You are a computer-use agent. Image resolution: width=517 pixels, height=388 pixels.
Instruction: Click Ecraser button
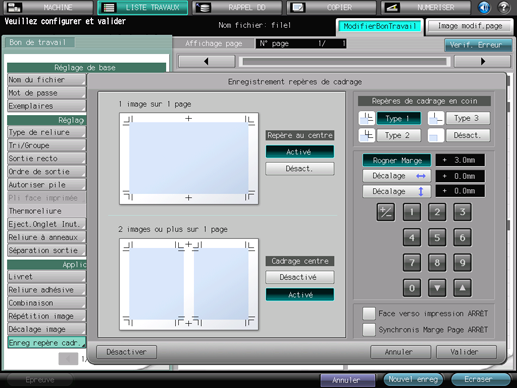click(x=480, y=379)
